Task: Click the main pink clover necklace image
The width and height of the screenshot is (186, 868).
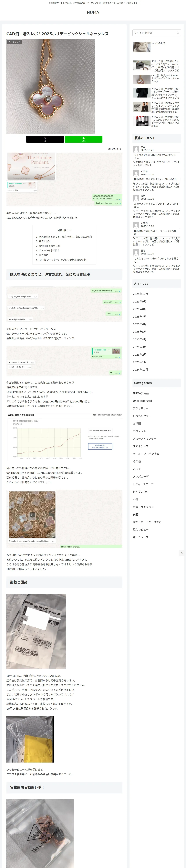Action: pyautogui.click(x=51, y=86)
